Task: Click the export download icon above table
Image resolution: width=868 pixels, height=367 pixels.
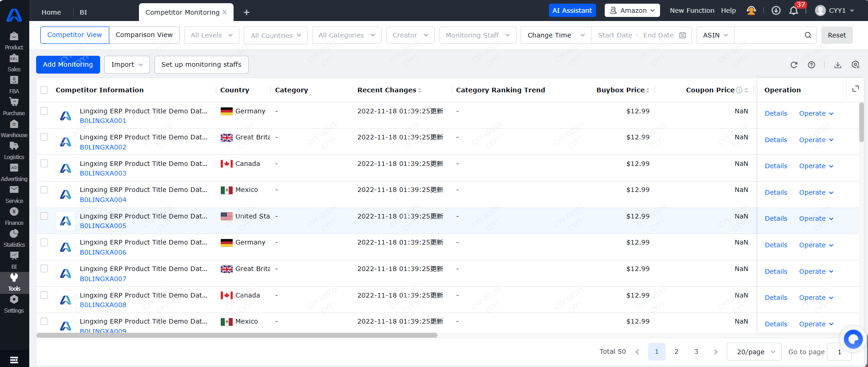Action: 838,65
